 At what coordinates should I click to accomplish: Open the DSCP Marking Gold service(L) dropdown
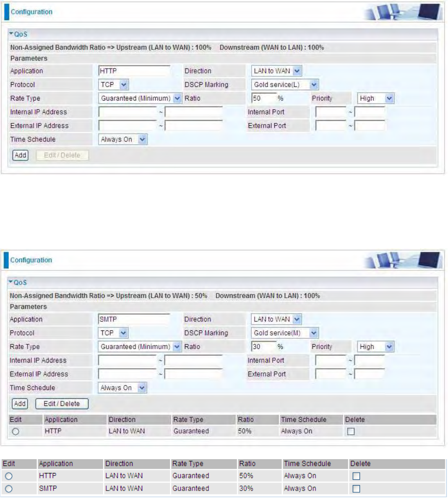point(285,85)
